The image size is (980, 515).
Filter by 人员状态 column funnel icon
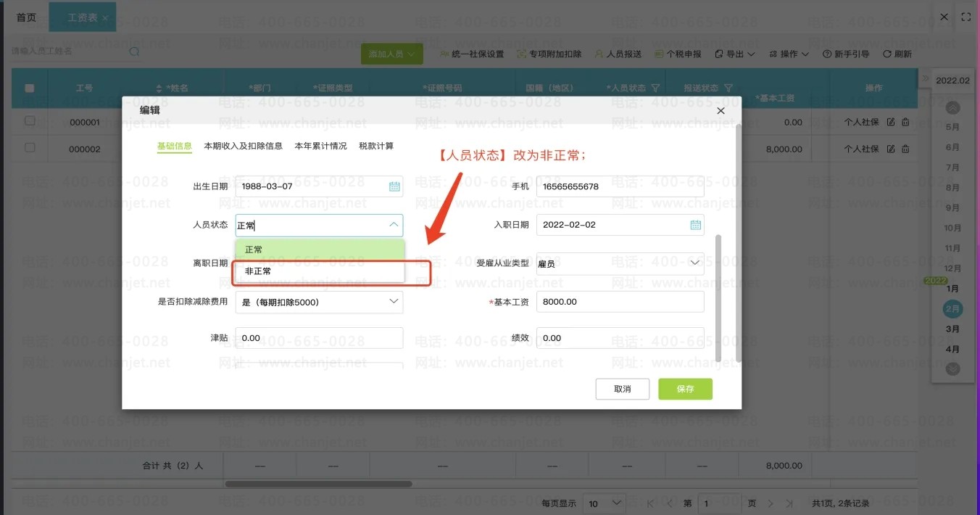point(655,88)
